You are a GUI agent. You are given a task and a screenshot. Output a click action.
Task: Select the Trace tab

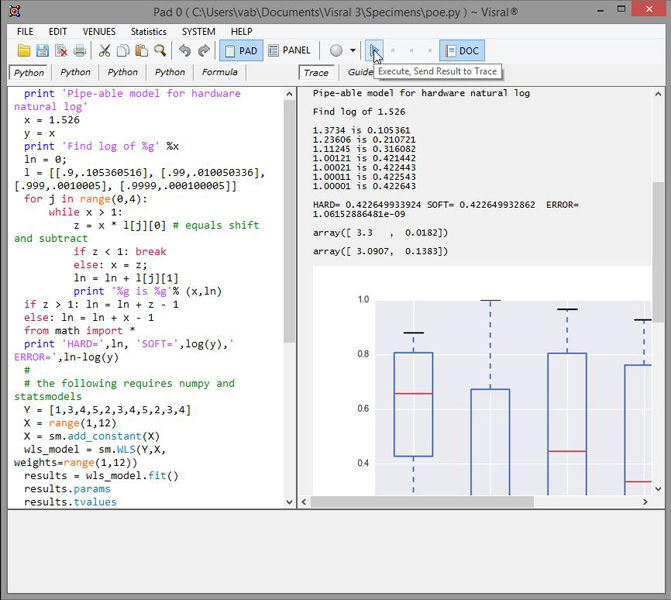tap(316, 73)
